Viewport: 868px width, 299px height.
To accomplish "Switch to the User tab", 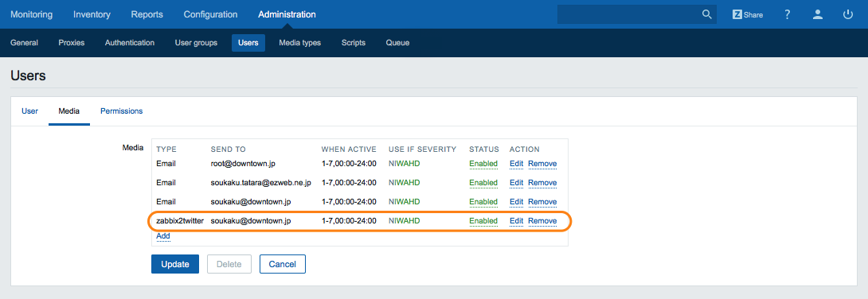I will click(x=30, y=111).
